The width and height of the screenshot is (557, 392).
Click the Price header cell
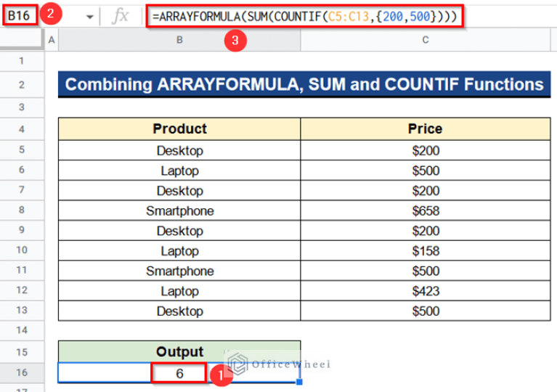426,129
